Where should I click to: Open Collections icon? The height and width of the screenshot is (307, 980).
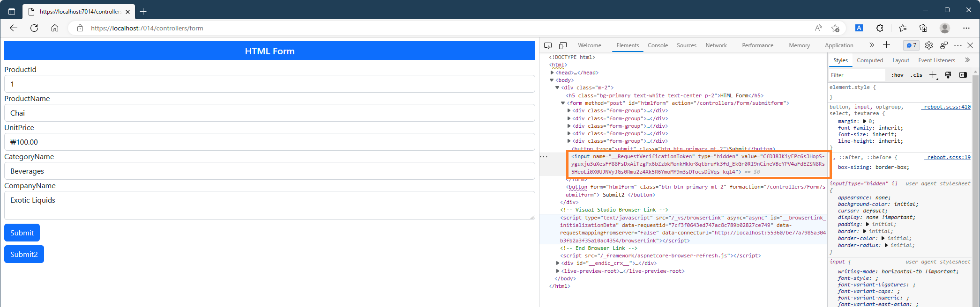[x=923, y=28]
